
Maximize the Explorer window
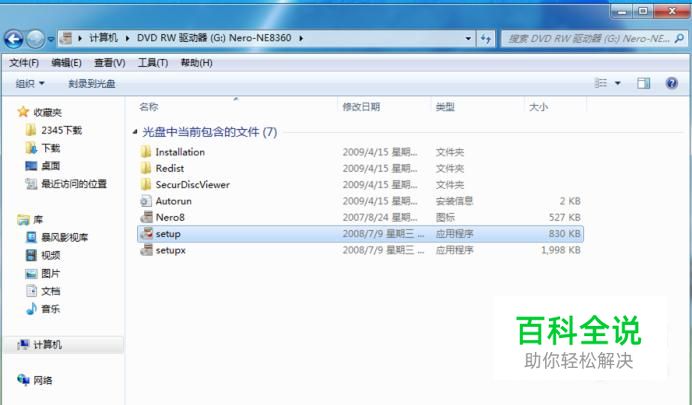coord(643,11)
